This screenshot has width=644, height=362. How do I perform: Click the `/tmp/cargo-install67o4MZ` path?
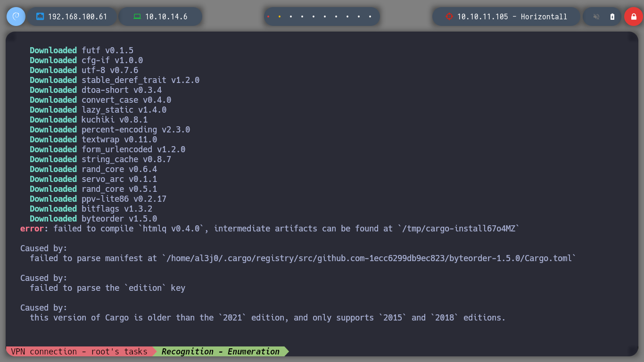[x=459, y=229]
